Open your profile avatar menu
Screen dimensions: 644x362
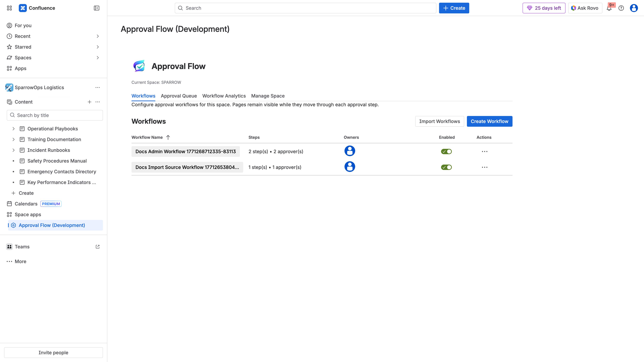click(x=634, y=8)
